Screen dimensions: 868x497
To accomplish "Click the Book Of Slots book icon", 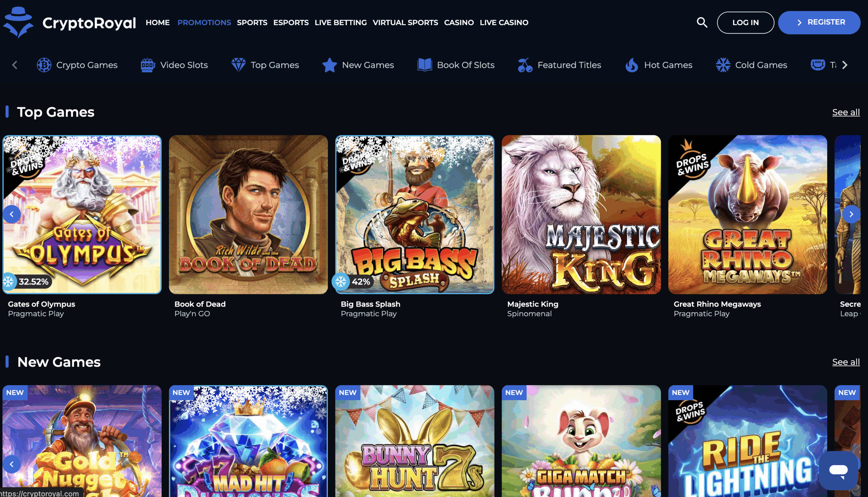I will point(425,65).
